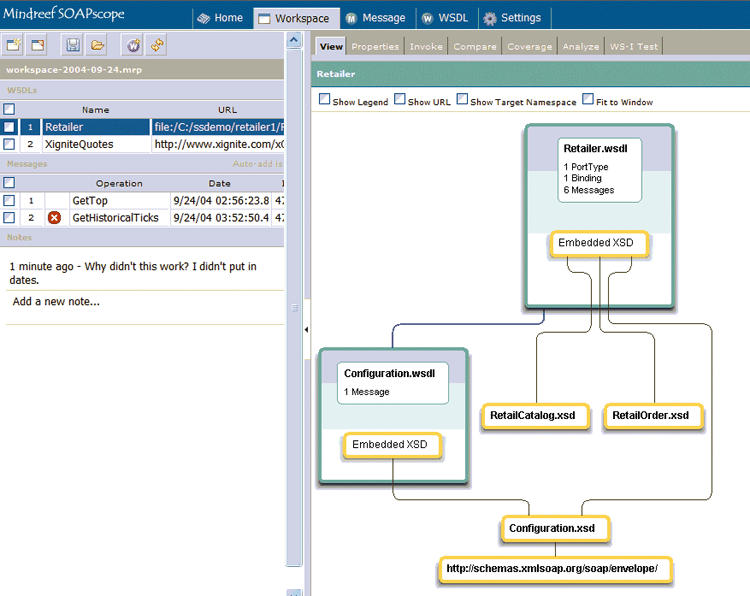Click the Configuration.wsdl node in the diagram

pyautogui.click(x=393, y=383)
